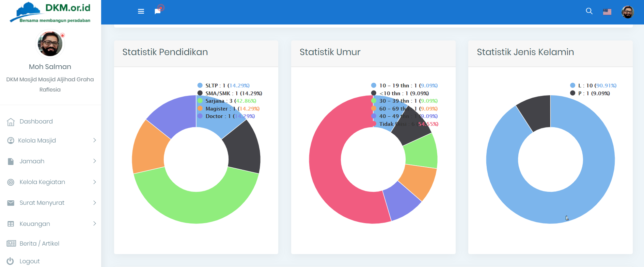Click the Dashboard home icon
This screenshot has width=644, height=267.
click(11, 122)
